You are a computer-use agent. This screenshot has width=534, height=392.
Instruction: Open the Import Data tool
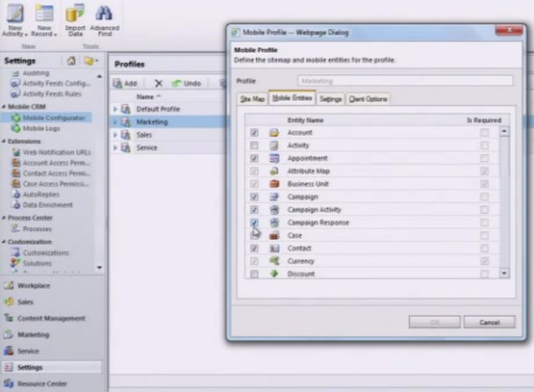[75, 20]
